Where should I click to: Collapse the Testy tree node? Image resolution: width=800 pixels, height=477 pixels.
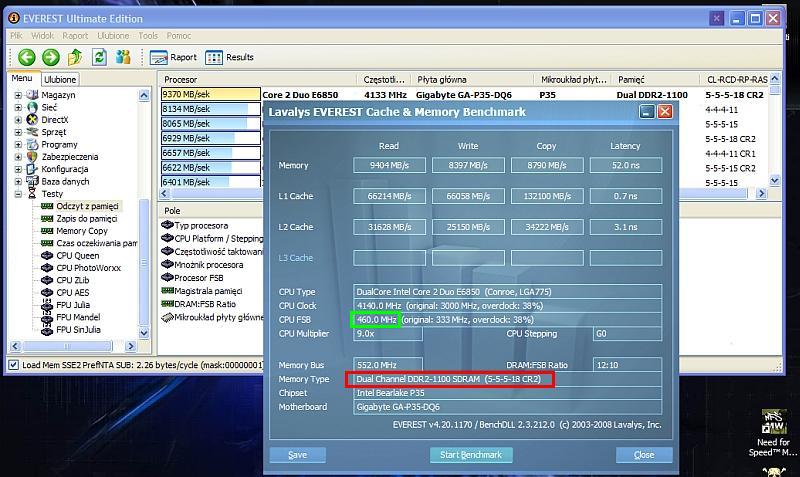pyautogui.click(x=18, y=194)
